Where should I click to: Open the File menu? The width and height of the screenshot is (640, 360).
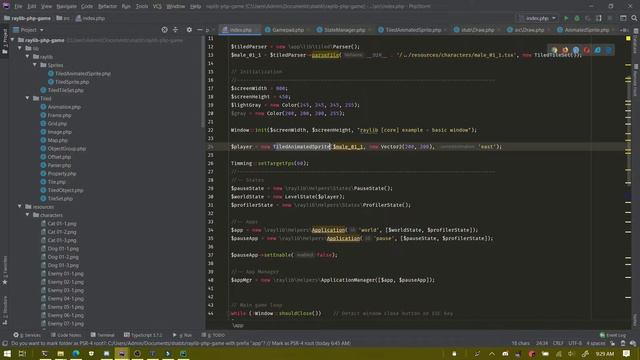click(18, 7)
